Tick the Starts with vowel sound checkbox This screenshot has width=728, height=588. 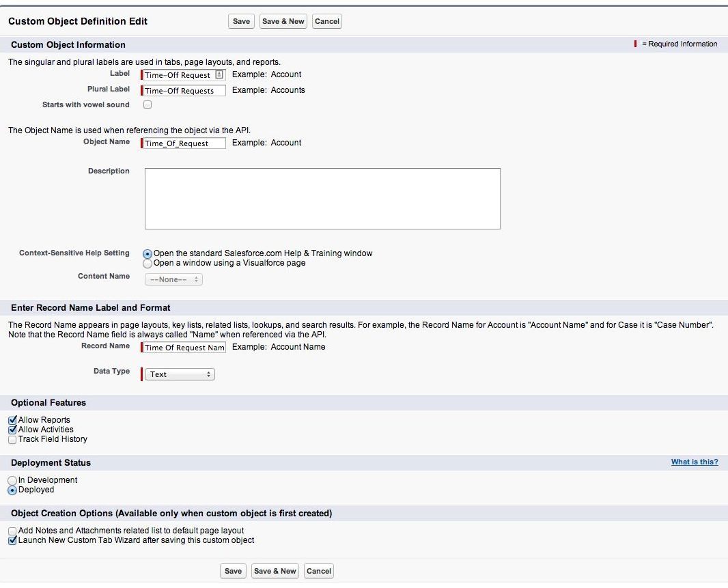click(x=148, y=104)
